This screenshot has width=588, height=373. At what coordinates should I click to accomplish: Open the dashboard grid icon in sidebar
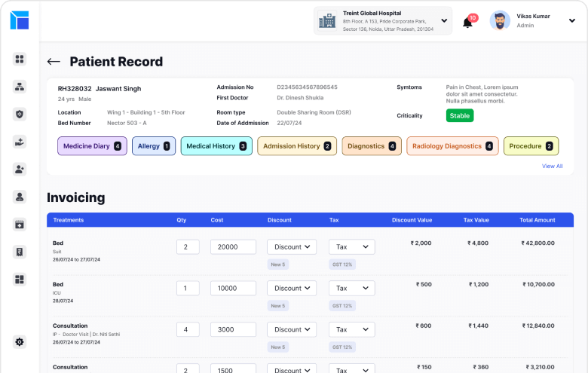(20, 59)
